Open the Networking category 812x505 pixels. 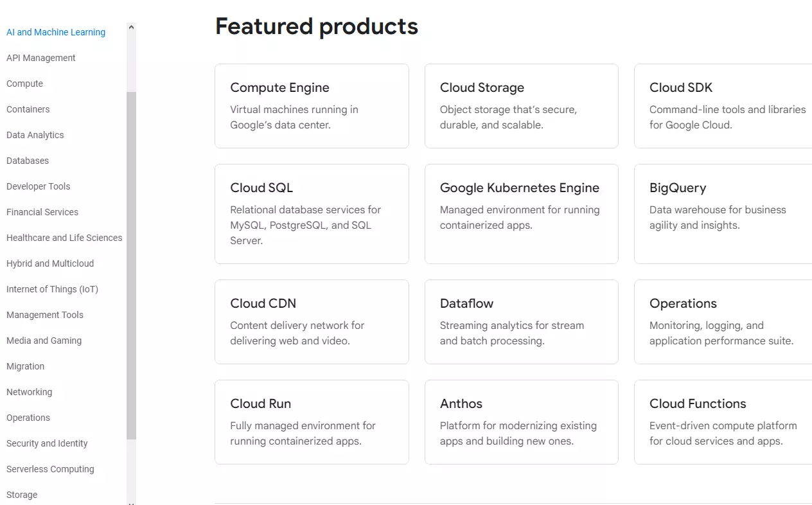[x=30, y=392]
